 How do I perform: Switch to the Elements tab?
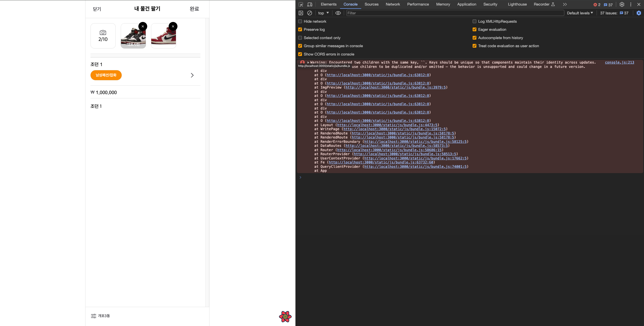[x=328, y=4]
